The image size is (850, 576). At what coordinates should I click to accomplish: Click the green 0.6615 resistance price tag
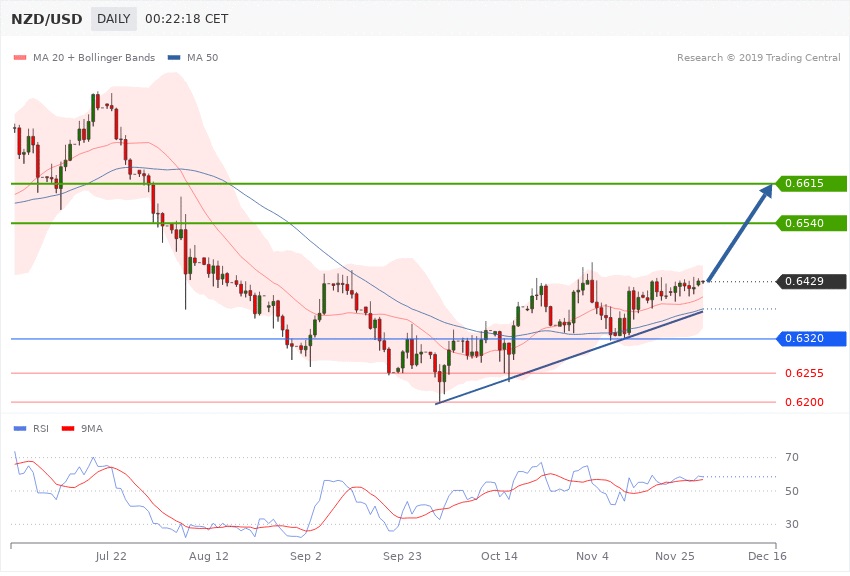[x=812, y=183]
